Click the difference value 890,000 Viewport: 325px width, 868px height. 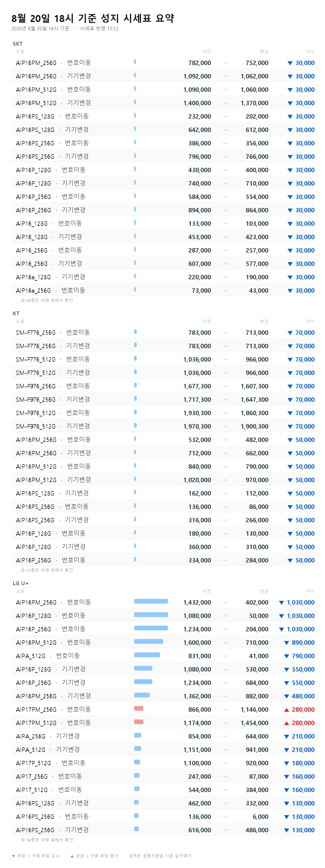point(303,643)
